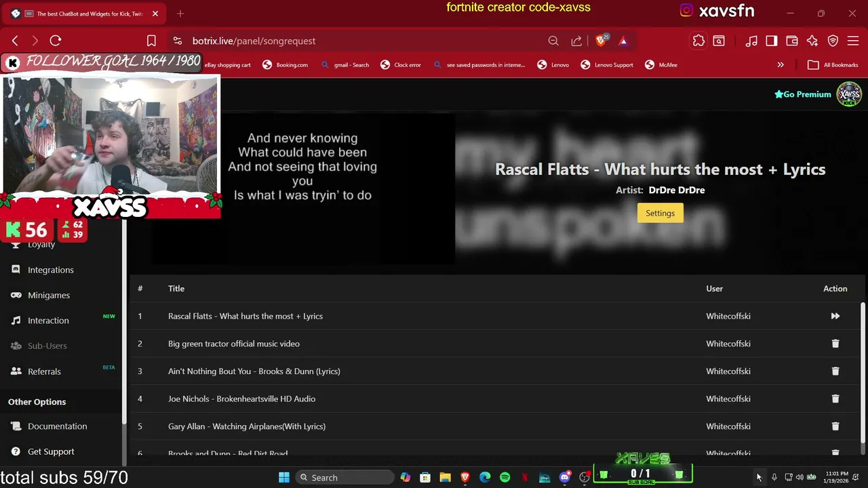Open the Documentation sidebar item
Image resolution: width=868 pixels, height=488 pixels.
(x=58, y=426)
